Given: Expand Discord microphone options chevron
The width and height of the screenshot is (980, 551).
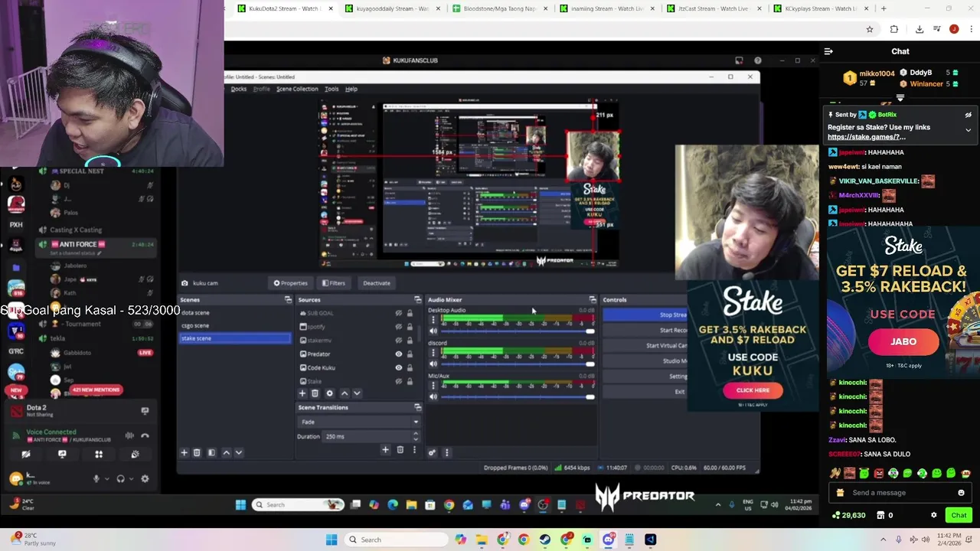Looking at the screenshot, I should pos(106,479).
